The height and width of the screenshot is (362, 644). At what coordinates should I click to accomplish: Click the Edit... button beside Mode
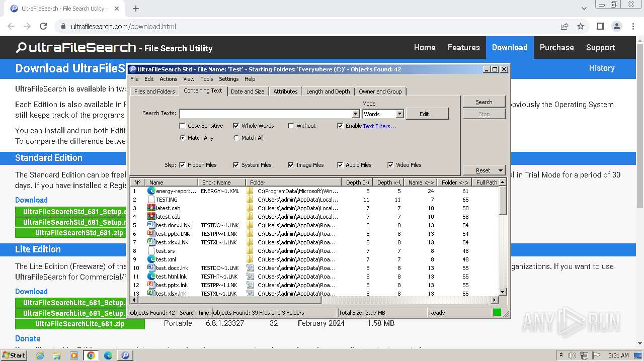point(427,114)
